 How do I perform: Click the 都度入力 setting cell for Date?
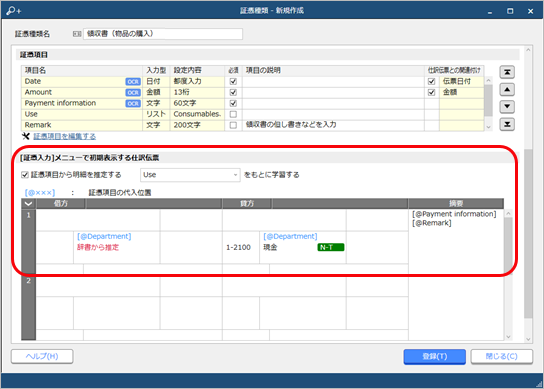point(197,82)
